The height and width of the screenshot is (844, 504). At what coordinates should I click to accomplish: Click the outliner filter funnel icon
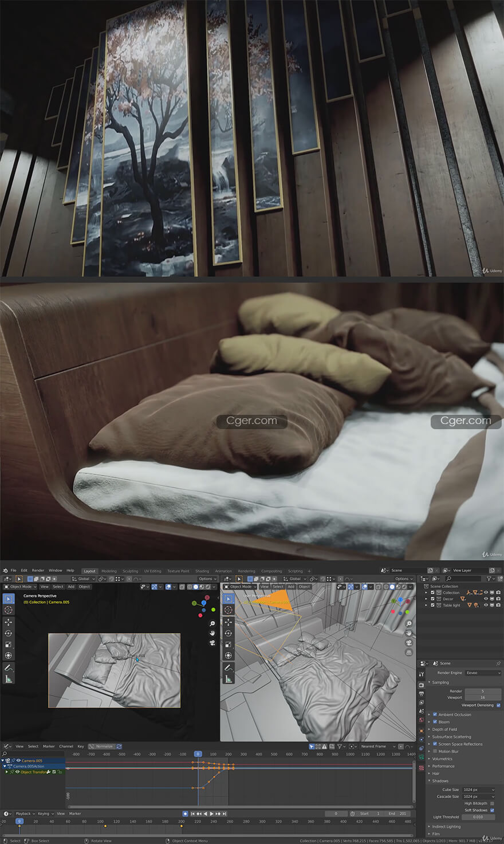click(489, 579)
